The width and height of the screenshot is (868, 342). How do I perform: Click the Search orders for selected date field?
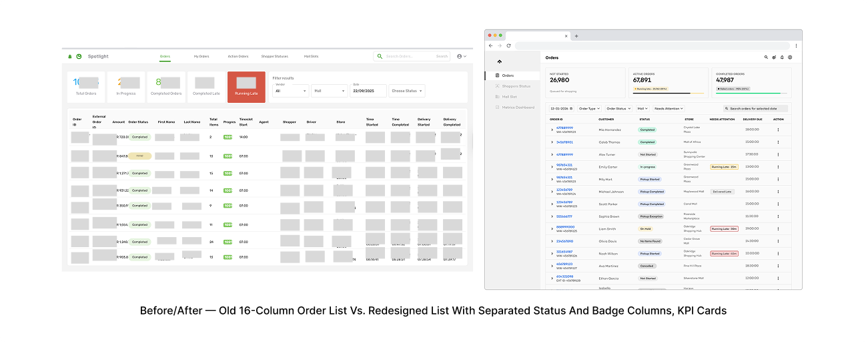[755, 108]
